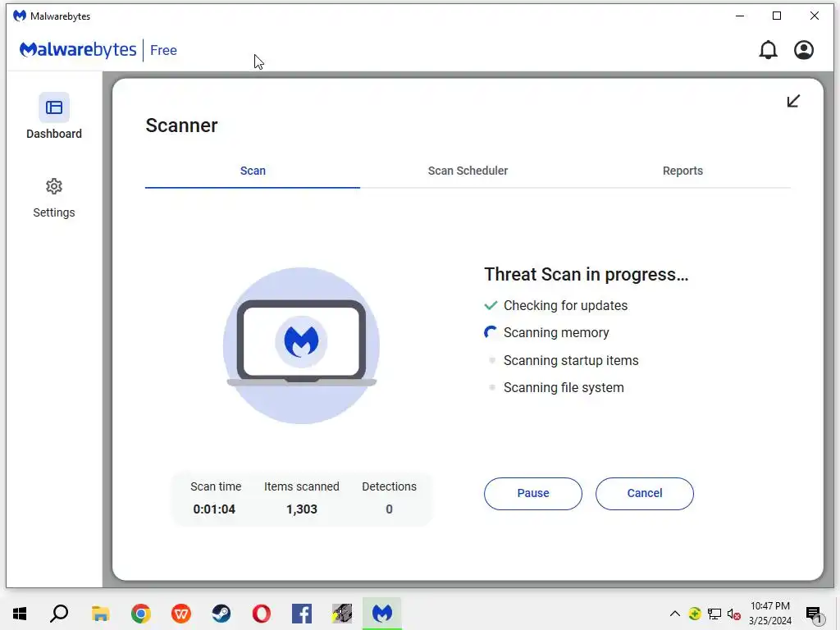The width and height of the screenshot is (840, 630).
Task: Click the Malwarebytes title bar icon
Action: 20,16
